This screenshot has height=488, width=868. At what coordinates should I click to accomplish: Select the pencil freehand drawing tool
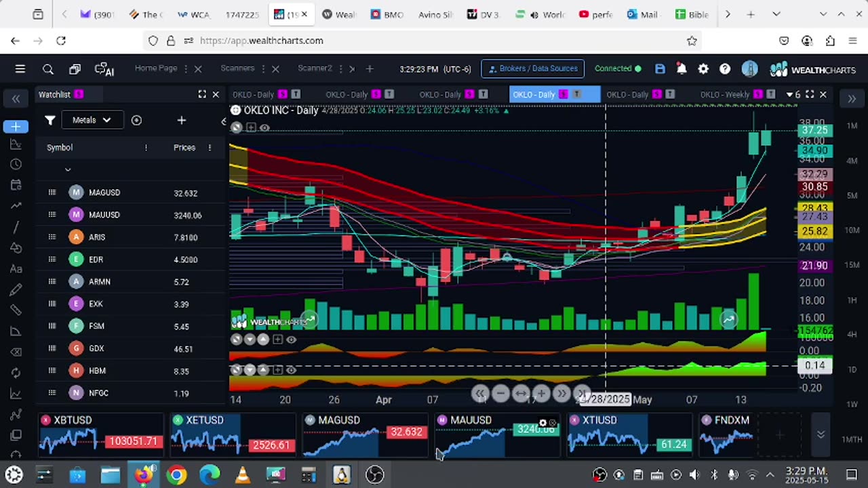pos(16,289)
